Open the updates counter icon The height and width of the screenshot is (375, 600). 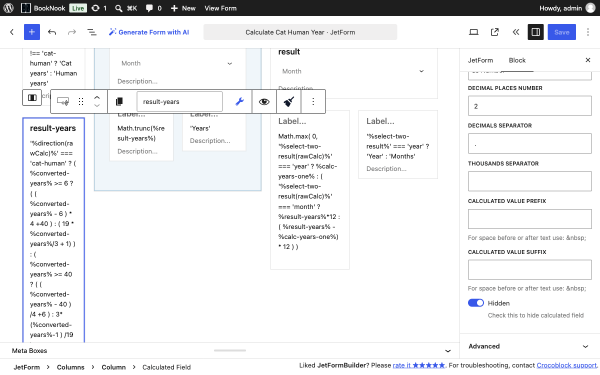coord(99,8)
